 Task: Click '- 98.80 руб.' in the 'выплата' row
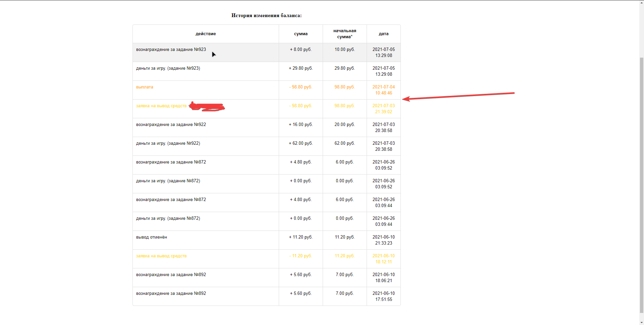pyautogui.click(x=301, y=87)
